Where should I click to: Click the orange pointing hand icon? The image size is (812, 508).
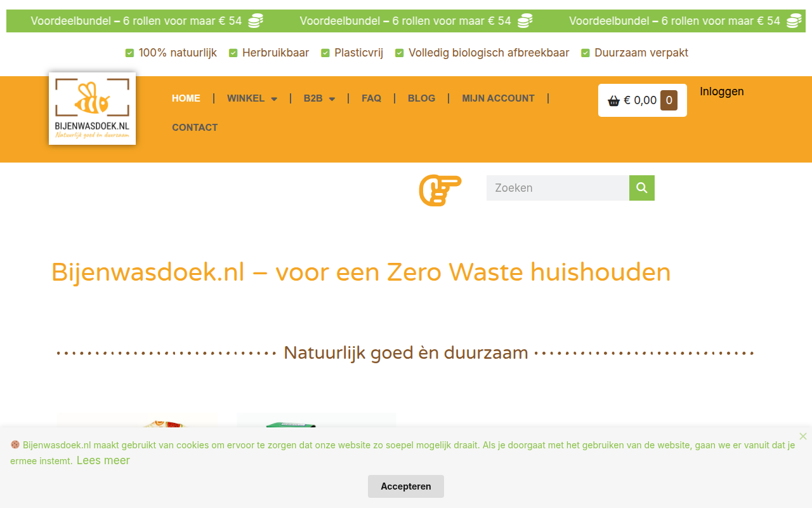440,190
